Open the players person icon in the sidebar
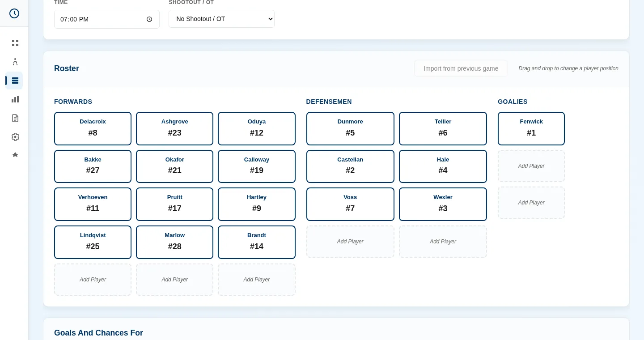Image resolution: width=644 pixels, height=340 pixels. pyautogui.click(x=15, y=62)
